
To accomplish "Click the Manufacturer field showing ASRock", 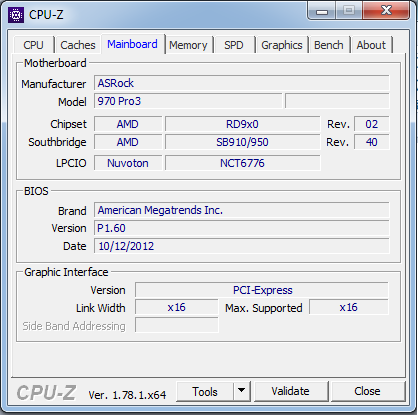I will click(242, 83).
